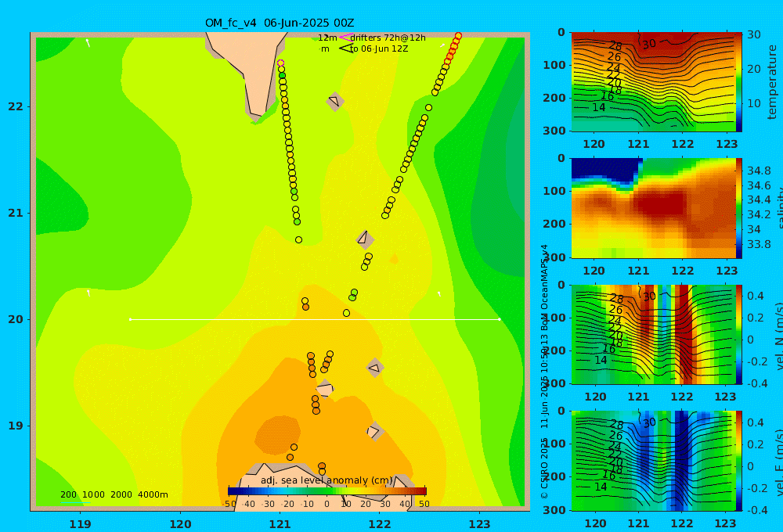Click the 'vel. N (m/s)' axis label
Image resolution: width=783 pixels, height=532 pixels.
779,336
